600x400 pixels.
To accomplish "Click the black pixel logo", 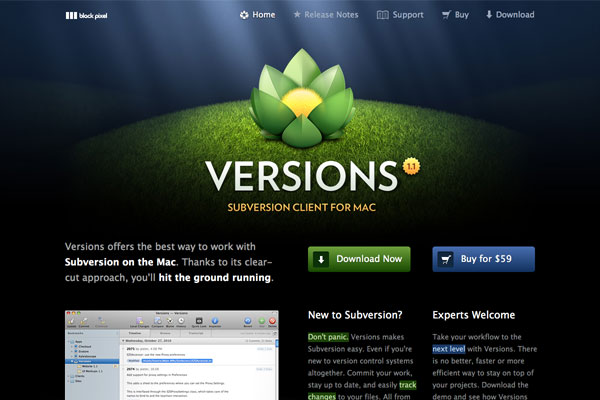I will click(x=86, y=15).
